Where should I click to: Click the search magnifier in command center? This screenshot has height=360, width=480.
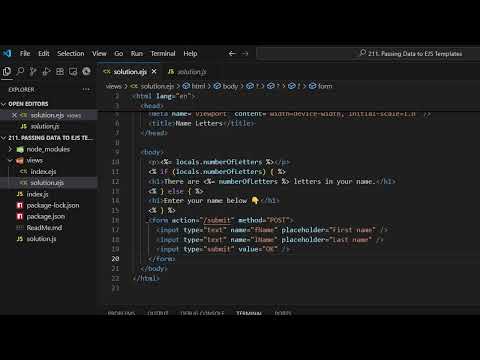(x=363, y=53)
